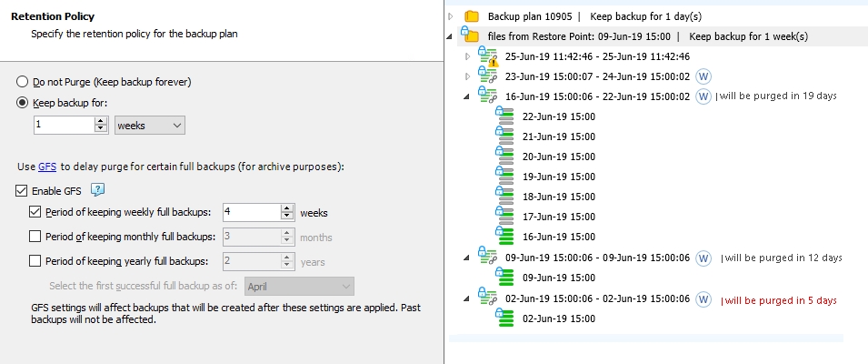Expand the Backup plan 10905 tree node
Viewport: 868px width, 364px height.
[452, 16]
